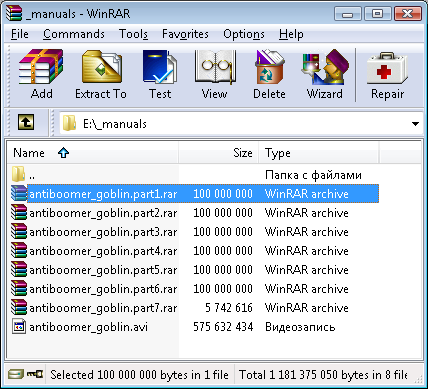The width and height of the screenshot is (428, 389).
Task: Select antiboomer_goblin.part4.rar file name
Action: click(103, 251)
